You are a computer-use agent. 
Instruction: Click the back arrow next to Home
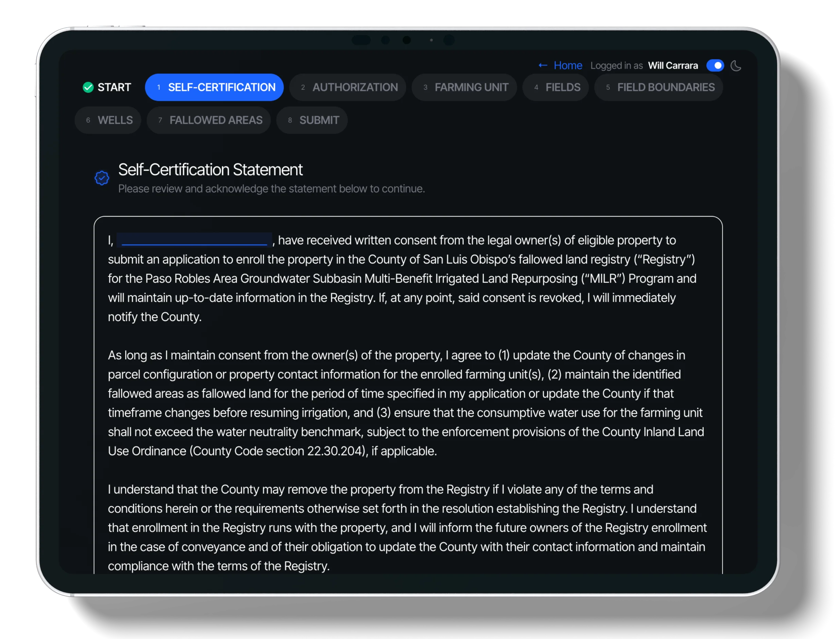pos(542,65)
